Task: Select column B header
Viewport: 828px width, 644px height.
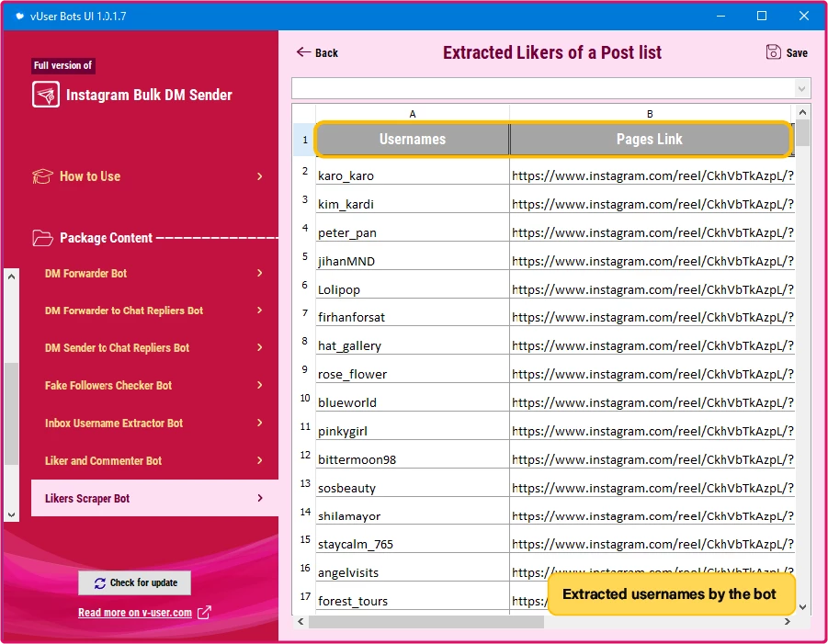Action: point(650,114)
